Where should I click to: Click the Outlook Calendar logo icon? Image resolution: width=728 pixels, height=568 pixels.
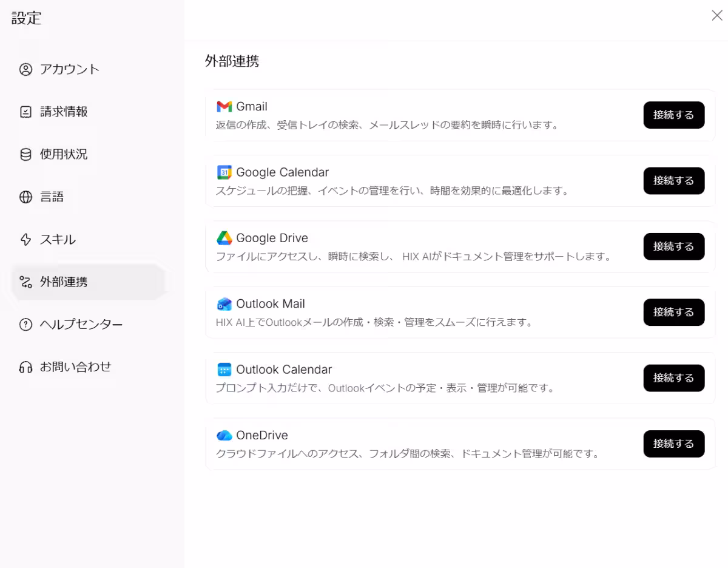pyautogui.click(x=224, y=370)
